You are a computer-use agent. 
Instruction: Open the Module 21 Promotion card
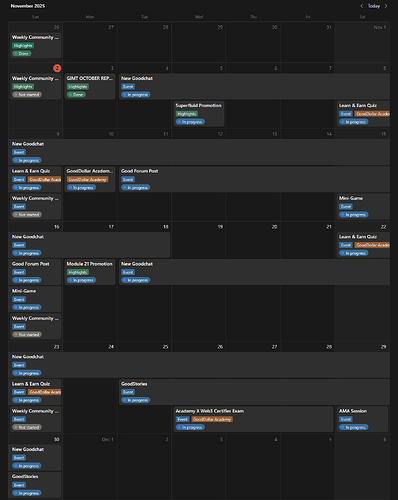pos(90,272)
